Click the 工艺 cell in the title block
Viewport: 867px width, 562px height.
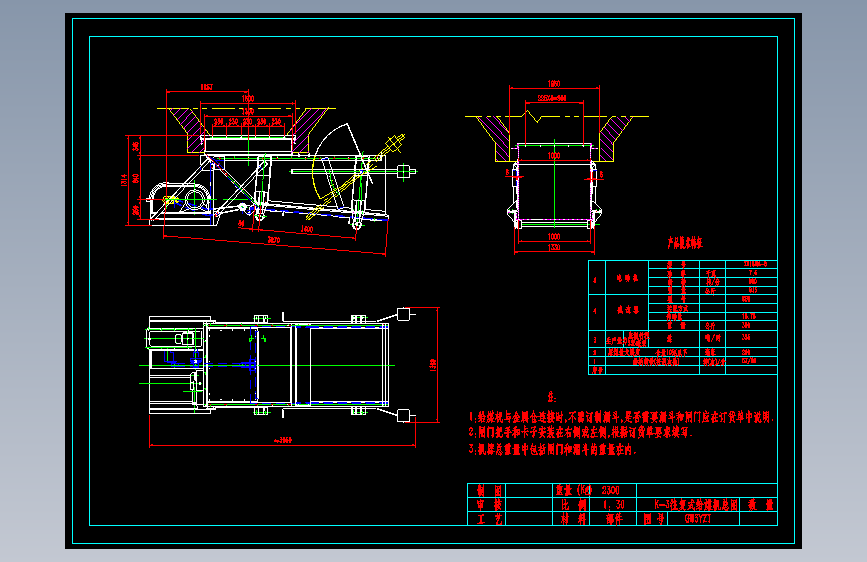489,519
